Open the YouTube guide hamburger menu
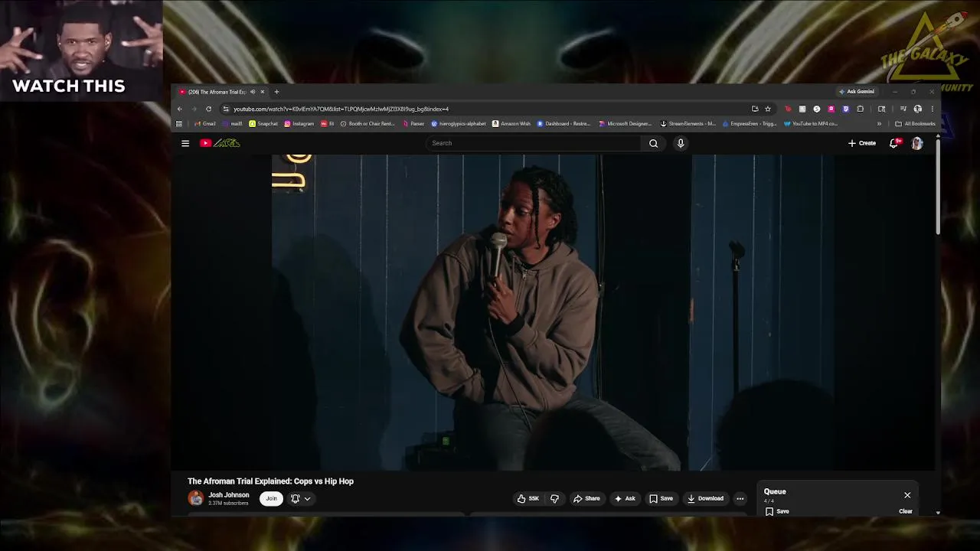Image resolution: width=980 pixels, height=551 pixels. 185,143
